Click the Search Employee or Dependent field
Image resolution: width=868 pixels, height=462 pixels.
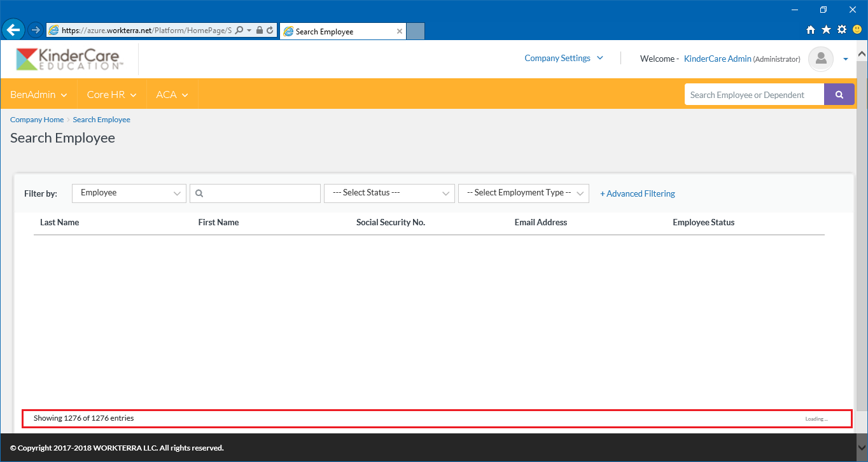[x=753, y=95]
